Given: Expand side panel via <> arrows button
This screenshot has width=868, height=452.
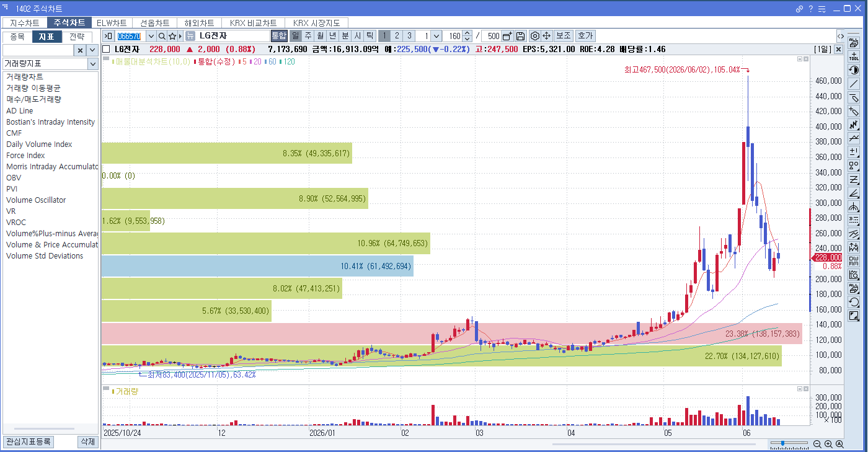Looking at the screenshot, I should click(840, 36).
